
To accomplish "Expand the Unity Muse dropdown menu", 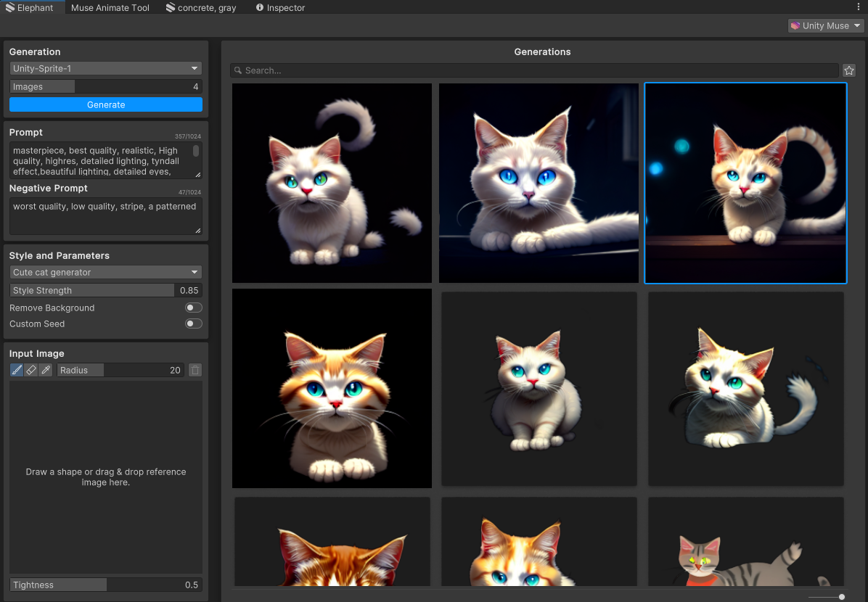I will click(x=826, y=25).
